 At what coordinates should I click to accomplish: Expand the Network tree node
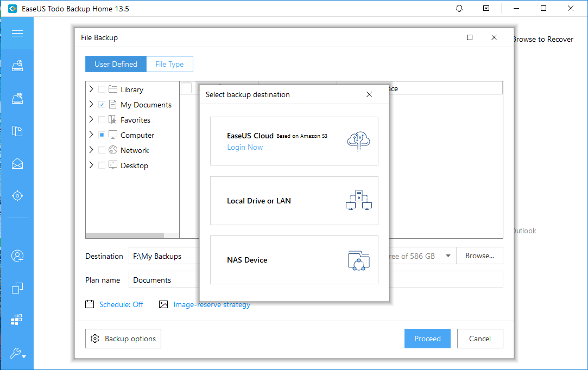click(91, 150)
